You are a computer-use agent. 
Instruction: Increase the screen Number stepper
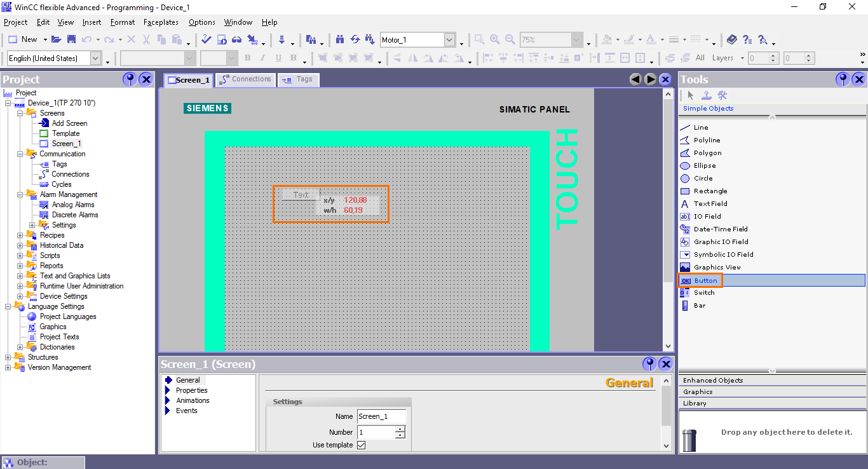coord(400,429)
